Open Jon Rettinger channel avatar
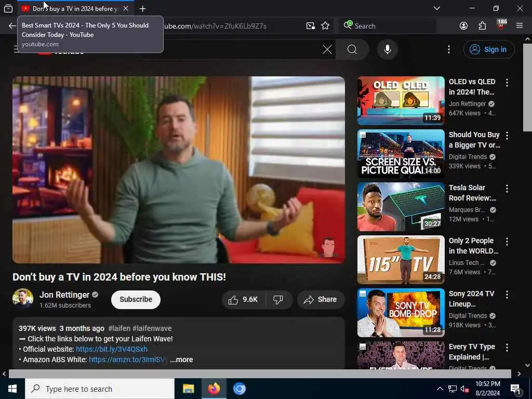 [x=23, y=299]
